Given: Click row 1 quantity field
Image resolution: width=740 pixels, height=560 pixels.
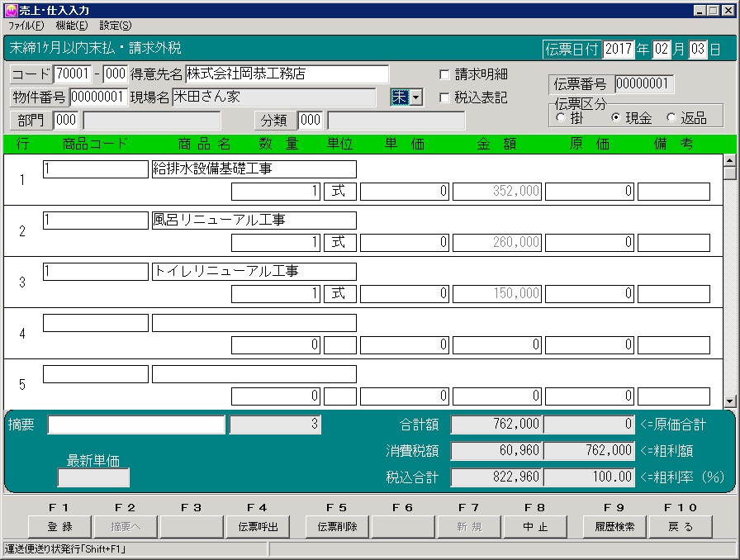Looking at the screenshot, I should pyautogui.click(x=276, y=192).
